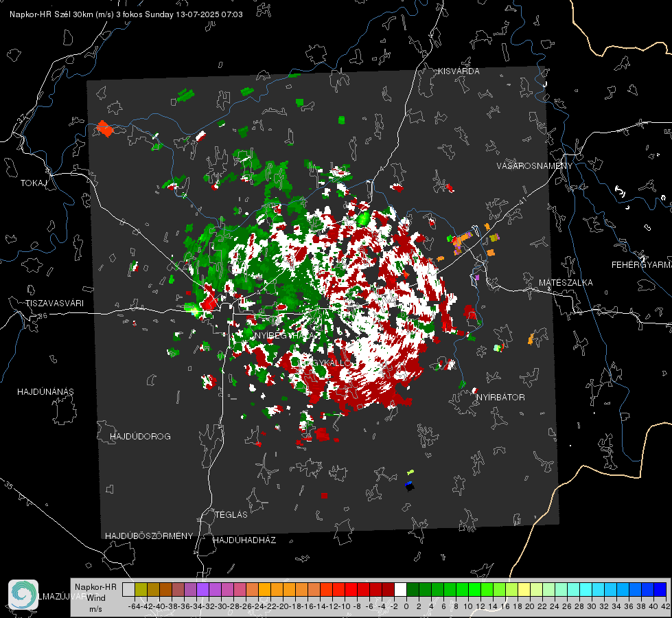Click the 0 value on the legend scale
This screenshot has width=672, height=618.
pyautogui.click(x=406, y=606)
